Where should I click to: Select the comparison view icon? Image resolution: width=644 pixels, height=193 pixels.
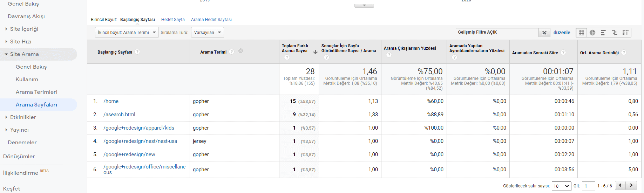615,33
